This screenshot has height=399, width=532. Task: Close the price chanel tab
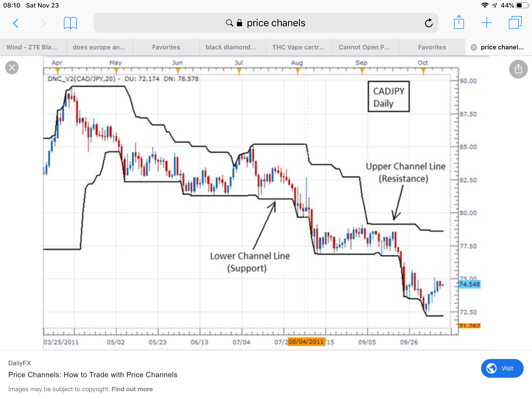(474, 47)
